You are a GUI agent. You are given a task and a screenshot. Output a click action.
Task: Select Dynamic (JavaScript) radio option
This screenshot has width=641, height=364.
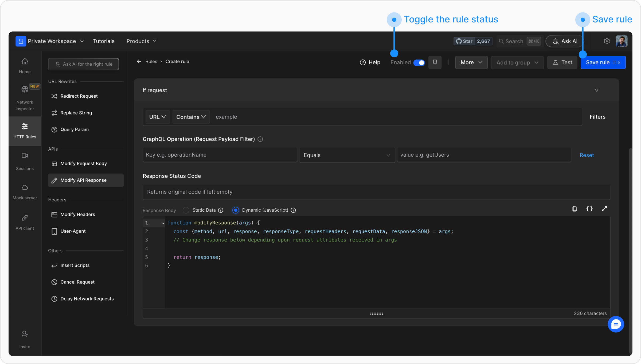236,210
